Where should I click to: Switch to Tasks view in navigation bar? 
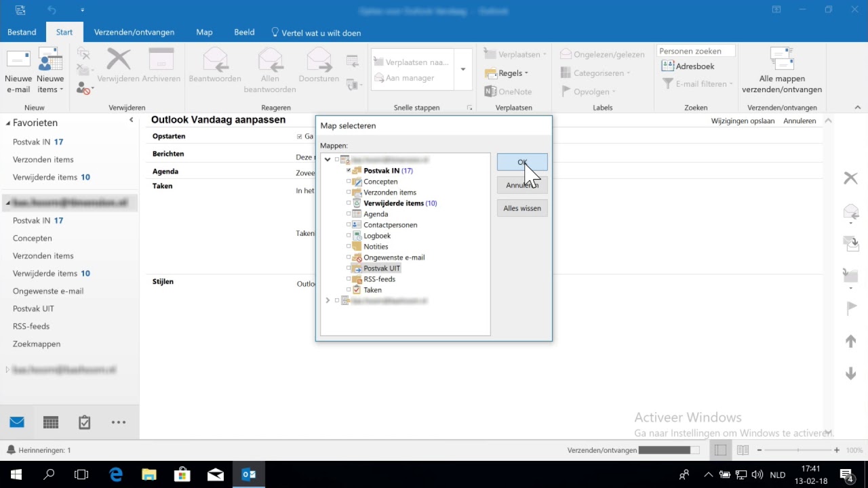85,422
